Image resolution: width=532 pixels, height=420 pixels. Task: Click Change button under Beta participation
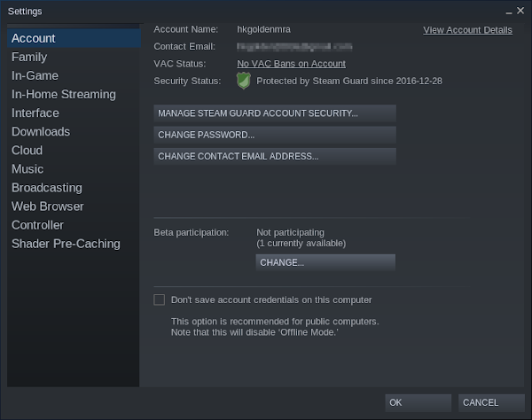pyautogui.click(x=325, y=262)
